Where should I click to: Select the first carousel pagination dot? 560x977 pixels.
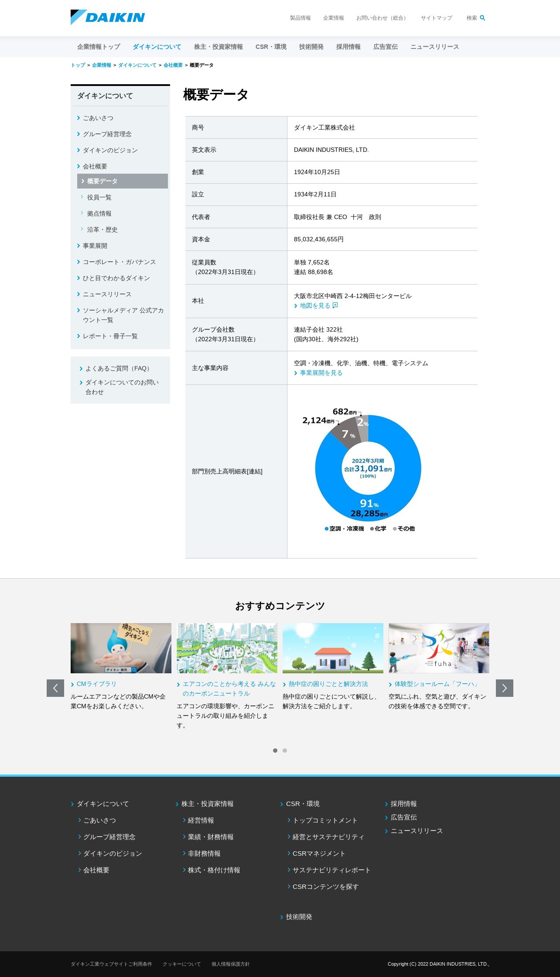(x=275, y=751)
